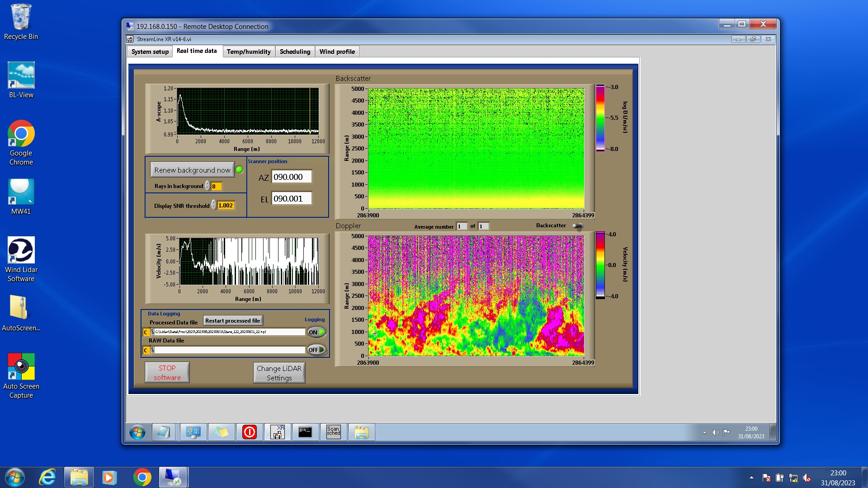This screenshot has width=868, height=488.
Task: Click the STOP software button
Action: 167,373
